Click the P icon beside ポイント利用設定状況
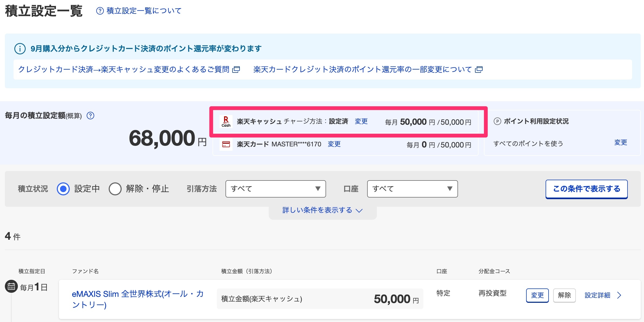 click(497, 121)
